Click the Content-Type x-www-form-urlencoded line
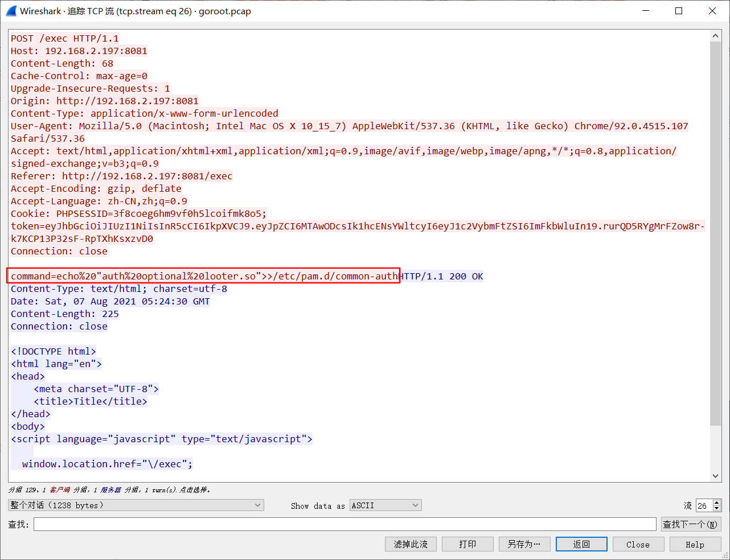This screenshot has width=730, height=560. 145,113
